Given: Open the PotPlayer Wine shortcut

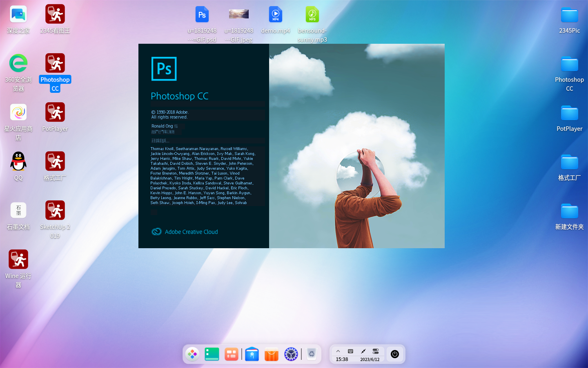Looking at the screenshot, I should pos(55,113).
